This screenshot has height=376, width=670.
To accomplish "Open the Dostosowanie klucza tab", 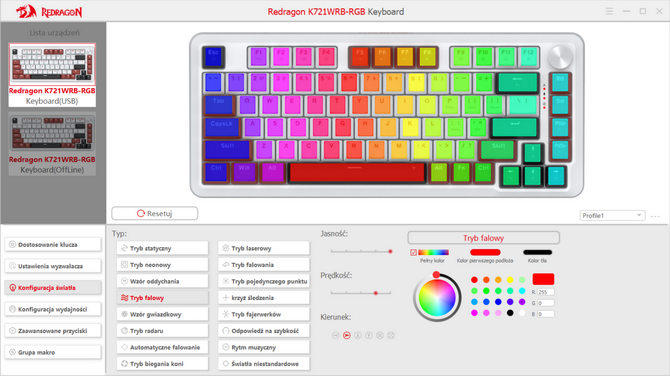I will click(53, 245).
